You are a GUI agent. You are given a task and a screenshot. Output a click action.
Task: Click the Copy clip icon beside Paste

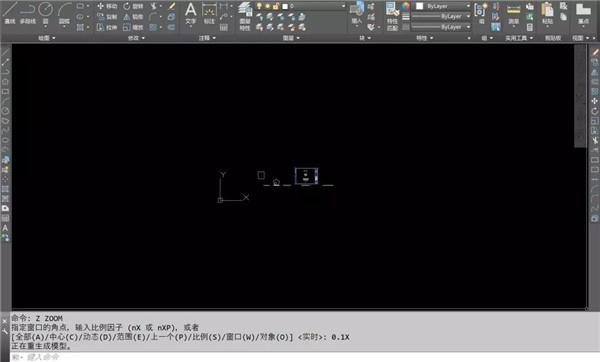[564, 17]
